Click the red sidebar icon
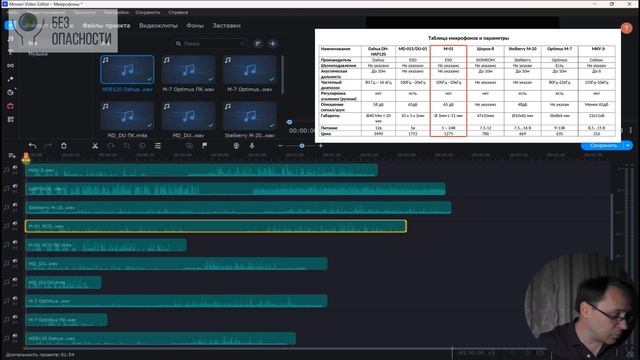 (x=11, y=106)
